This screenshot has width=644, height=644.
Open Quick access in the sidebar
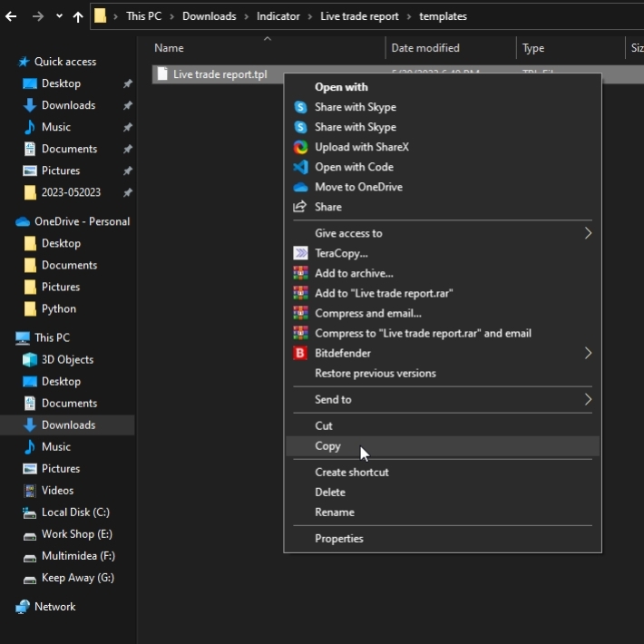coord(65,62)
